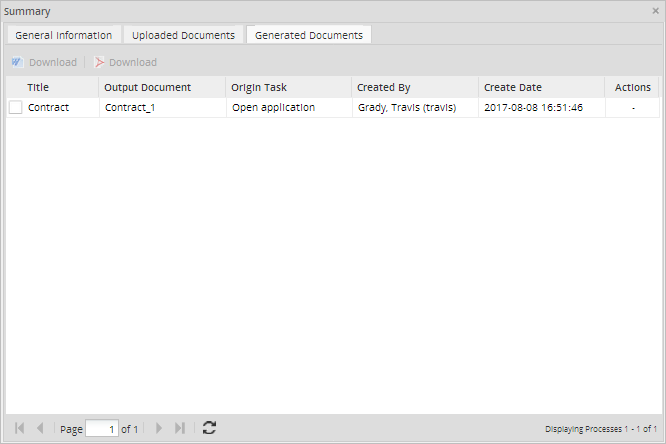
Task: Click the page number input field
Action: 101,428
